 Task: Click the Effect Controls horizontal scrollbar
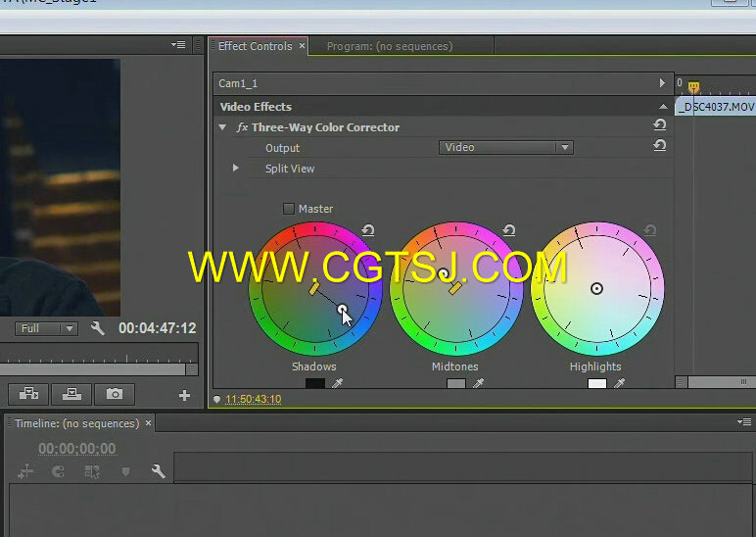click(x=722, y=382)
